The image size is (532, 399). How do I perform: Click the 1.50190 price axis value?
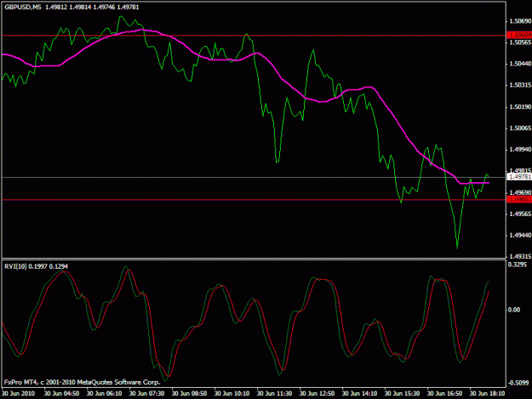click(x=520, y=107)
